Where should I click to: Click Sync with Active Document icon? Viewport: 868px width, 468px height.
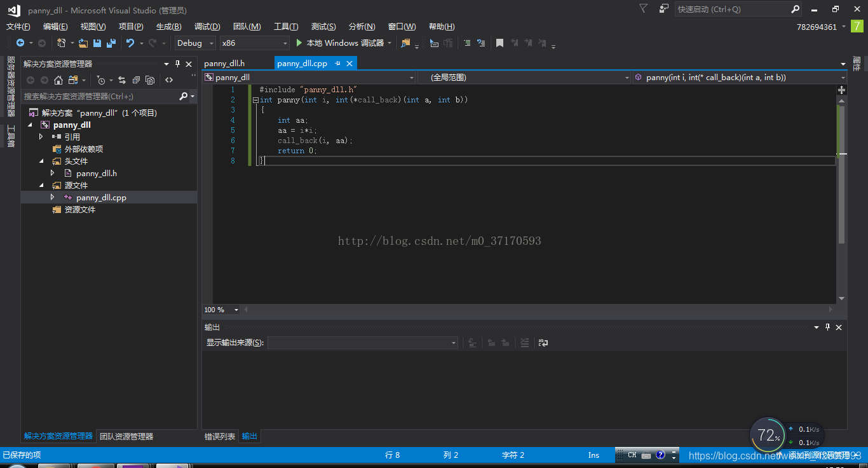[x=122, y=80]
